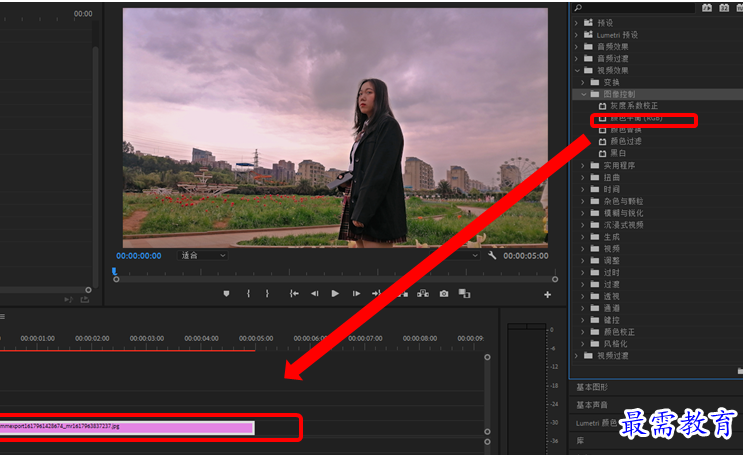Click the Go to In point icon
The height and width of the screenshot is (455, 743).
[x=294, y=294]
